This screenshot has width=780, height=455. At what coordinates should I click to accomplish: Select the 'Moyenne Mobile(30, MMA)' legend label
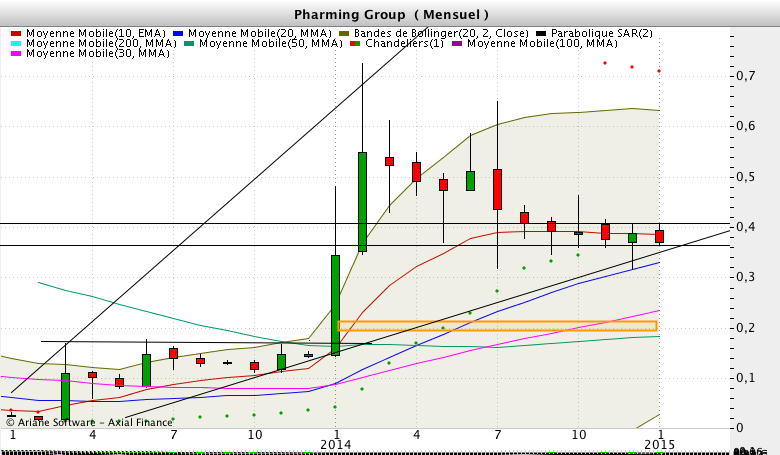(x=98, y=53)
